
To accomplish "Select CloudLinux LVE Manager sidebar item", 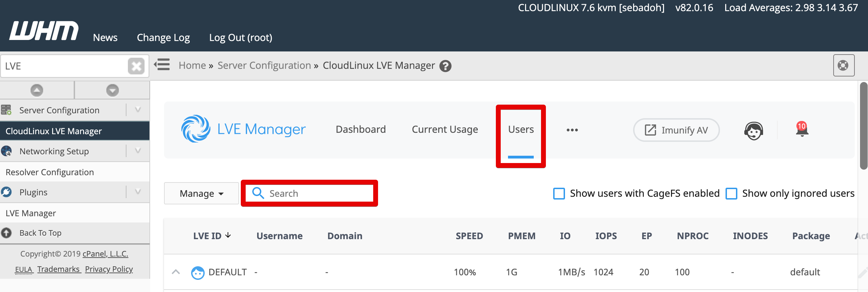I will pyautogui.click(x=75, y=131).
